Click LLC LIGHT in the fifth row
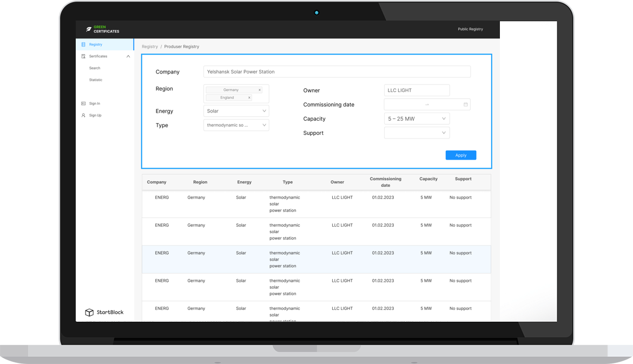633x364 pixels. (x=342, y=308)
